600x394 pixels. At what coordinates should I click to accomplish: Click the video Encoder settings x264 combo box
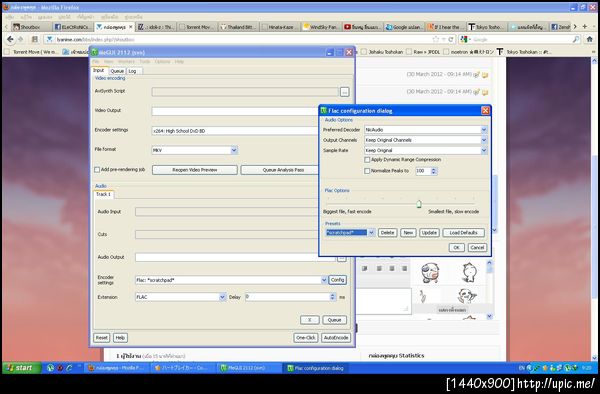[235, 131]
